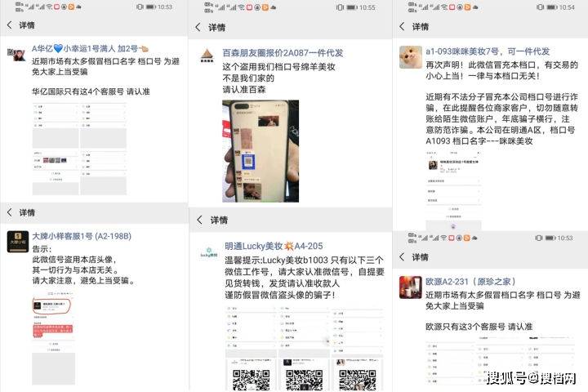This screenshot has height=392, width=588.
Task: Tap back arrow above 欧源A2-231 post
Action: point(402,257)
